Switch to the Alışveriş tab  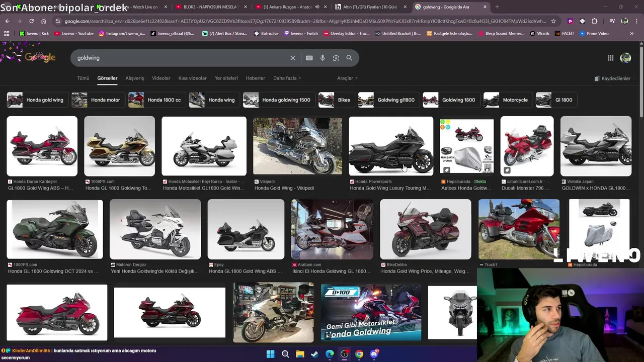134,78
